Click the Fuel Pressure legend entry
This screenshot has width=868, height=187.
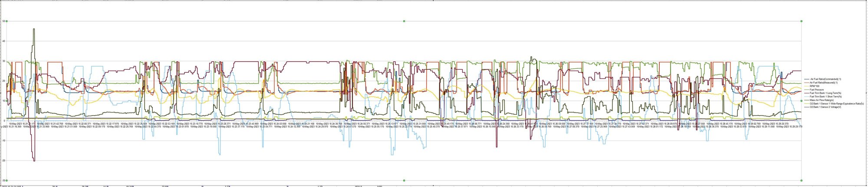pyautogui.click(x=818, y=90)
